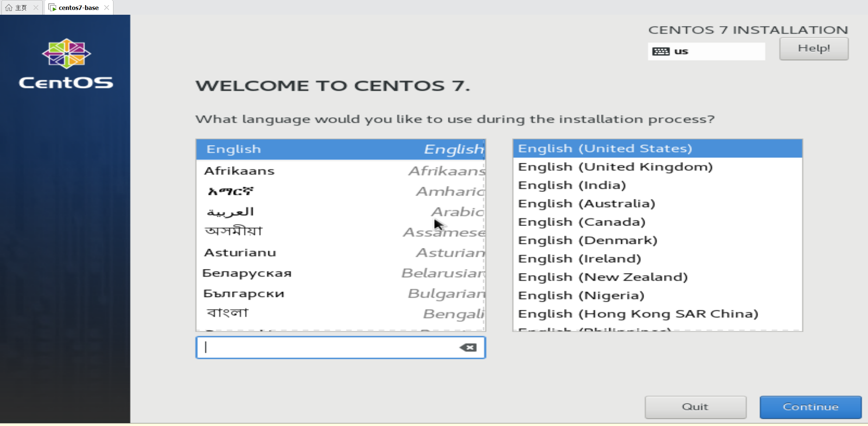The image size is (868, 426).
Task: Choose English (Ireland) locale
Action: click(x=657, y=259)
